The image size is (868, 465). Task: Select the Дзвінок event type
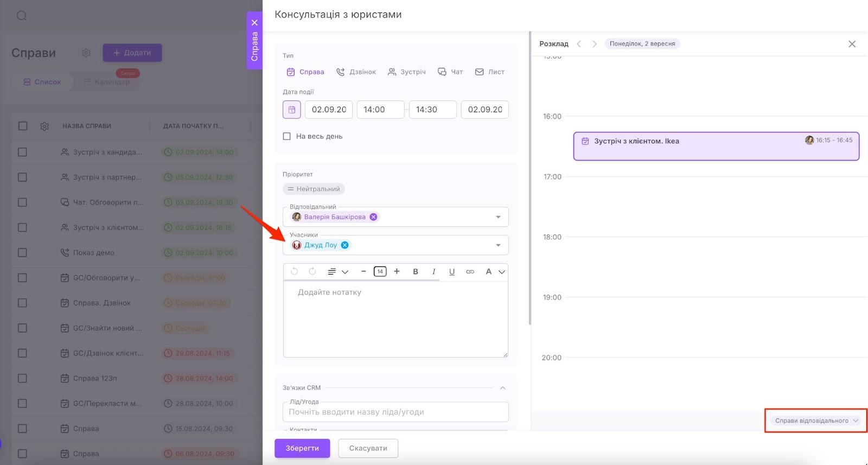(356, 72)
